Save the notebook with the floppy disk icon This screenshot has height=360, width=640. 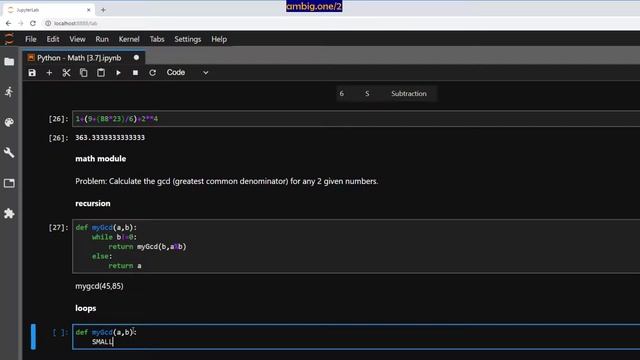(x=32, y=73)
